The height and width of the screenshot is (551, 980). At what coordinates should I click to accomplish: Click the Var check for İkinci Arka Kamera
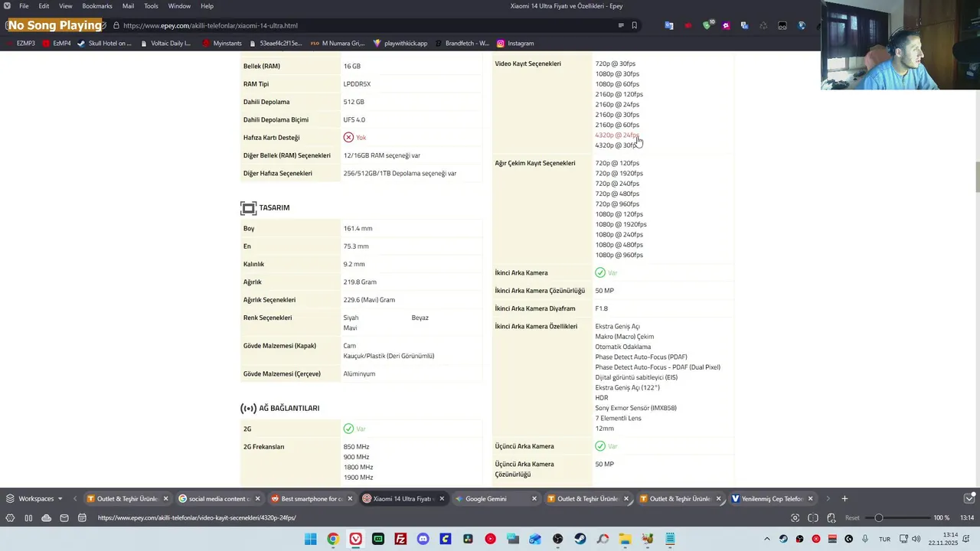click(x=600, y=272)
